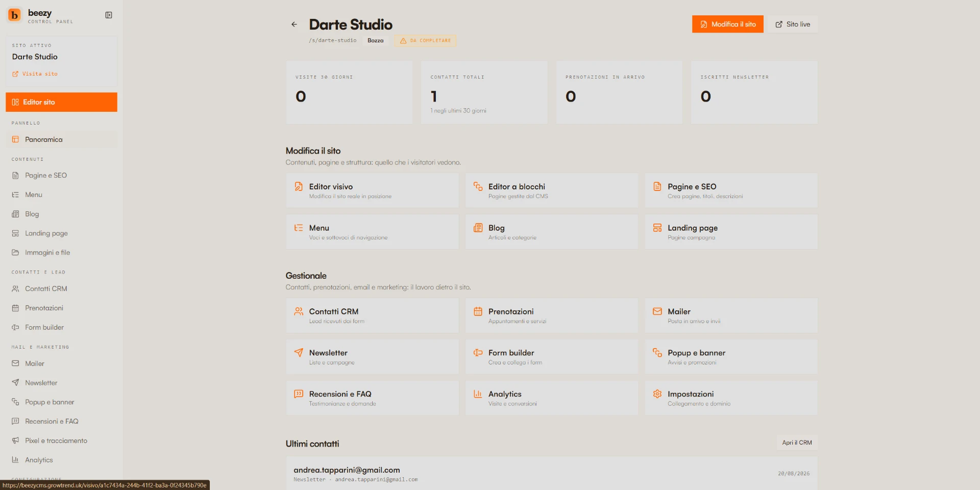Open the Sito live button

point(793,24)
